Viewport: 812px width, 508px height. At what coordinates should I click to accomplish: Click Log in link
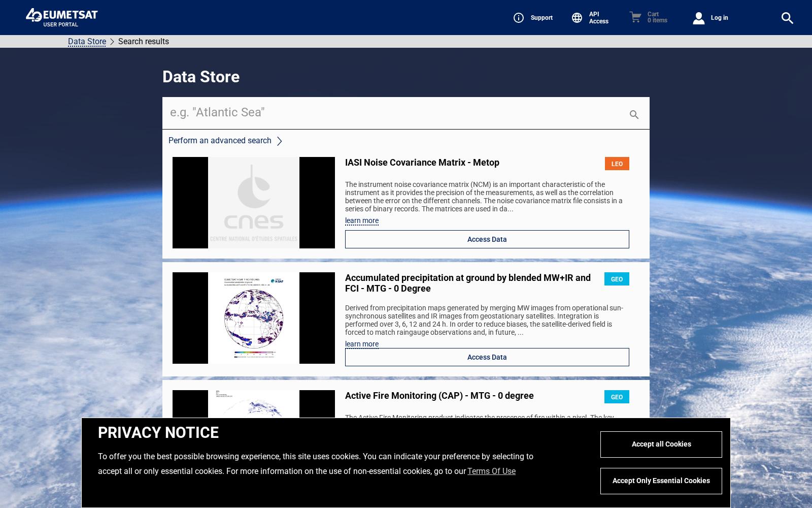719,18
